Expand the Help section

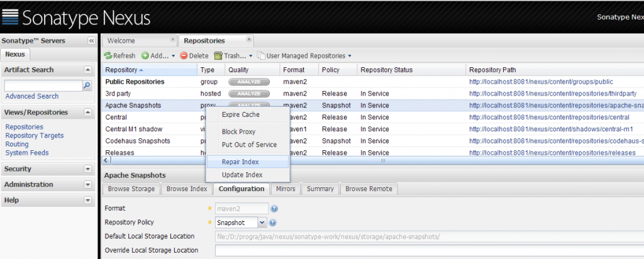click(x=87, y=201)
